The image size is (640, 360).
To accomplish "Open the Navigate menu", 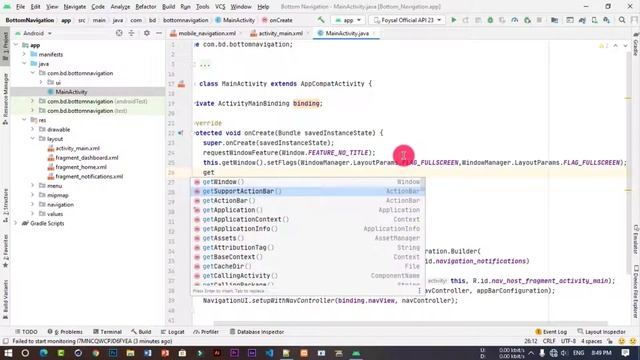I will click(x=75, y=7).
